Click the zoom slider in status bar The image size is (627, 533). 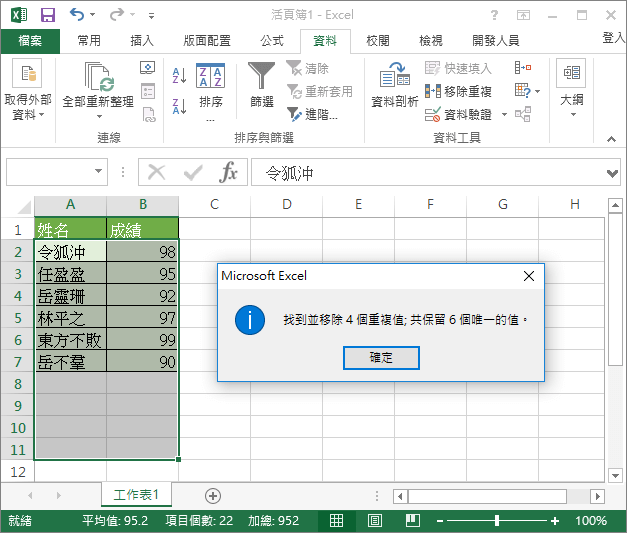click(499, 521)
